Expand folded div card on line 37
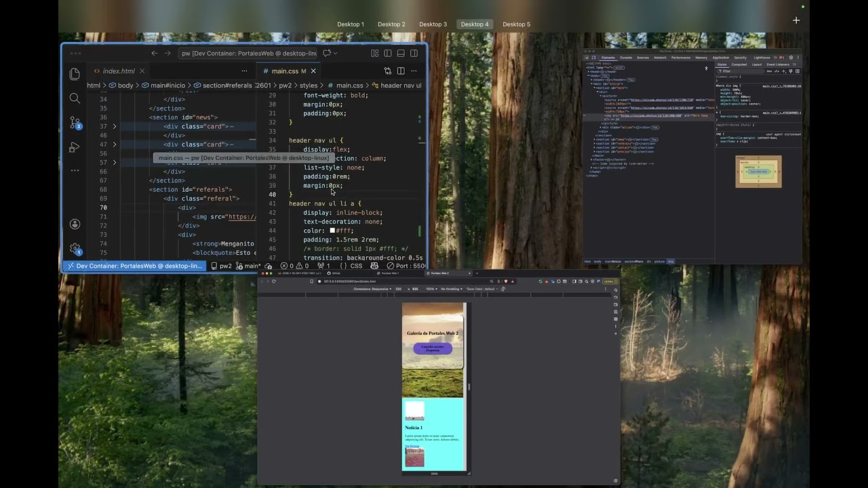The width and height of the screenshot is (868, 488). coord(114,126)
